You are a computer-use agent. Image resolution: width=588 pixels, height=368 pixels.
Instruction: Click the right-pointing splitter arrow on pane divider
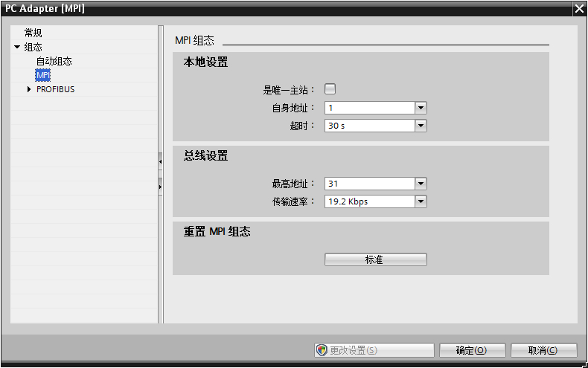160,187
